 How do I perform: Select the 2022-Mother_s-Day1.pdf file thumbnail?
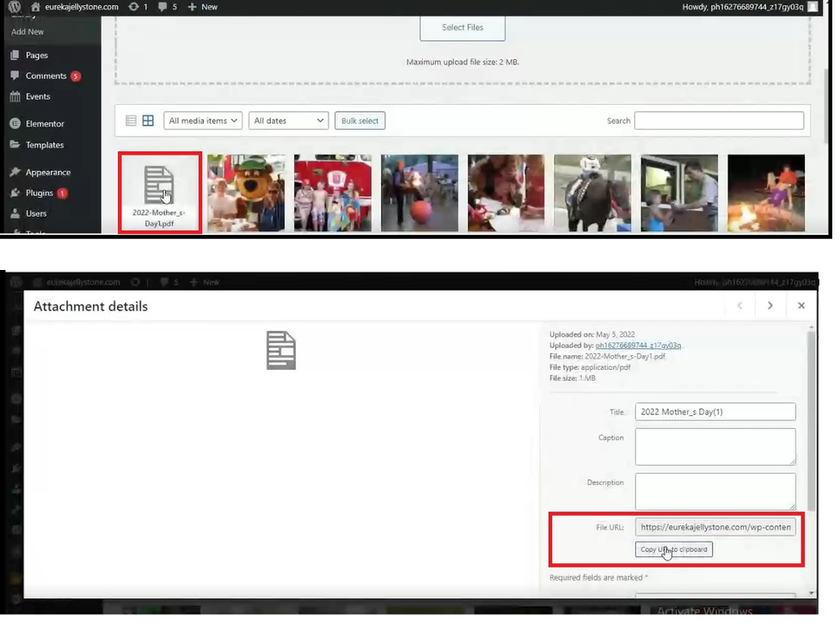[x=160, y=193]
